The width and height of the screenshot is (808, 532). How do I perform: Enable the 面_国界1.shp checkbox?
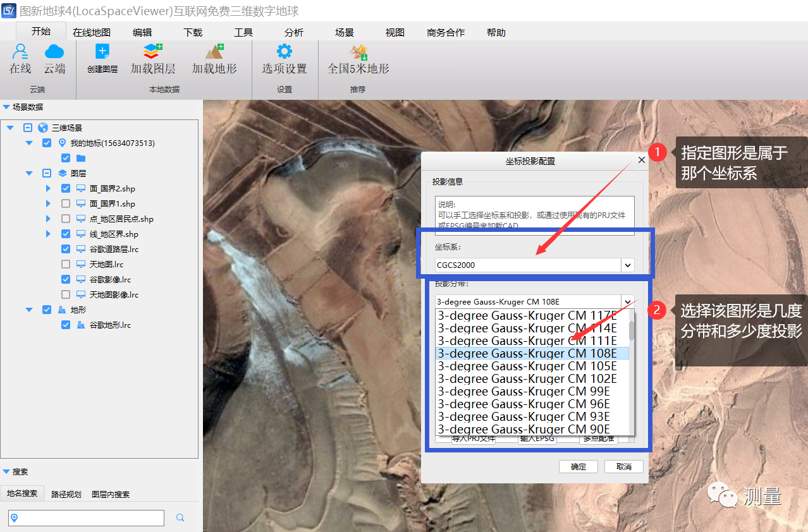point(66,203)
